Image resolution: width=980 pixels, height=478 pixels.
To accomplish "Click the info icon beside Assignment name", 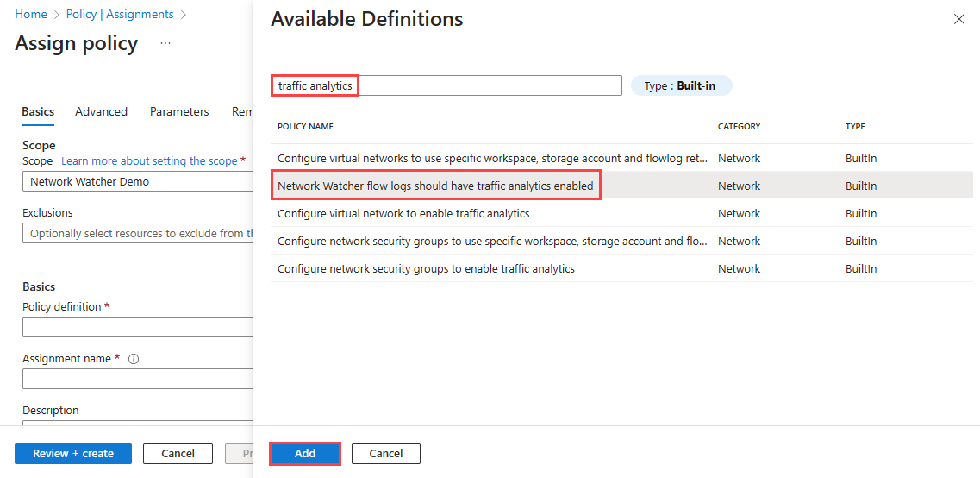I will coord(134,359).
